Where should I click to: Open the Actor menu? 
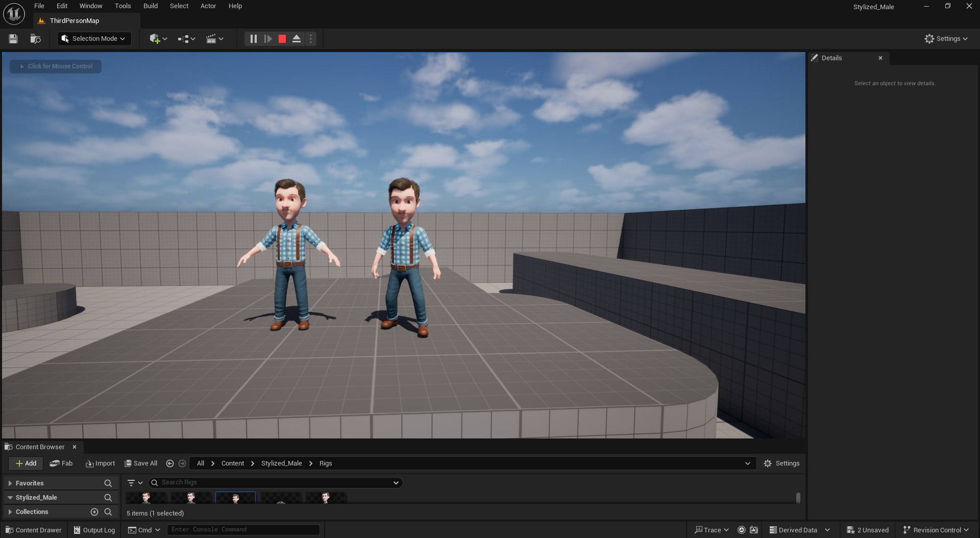pos(208,6)
